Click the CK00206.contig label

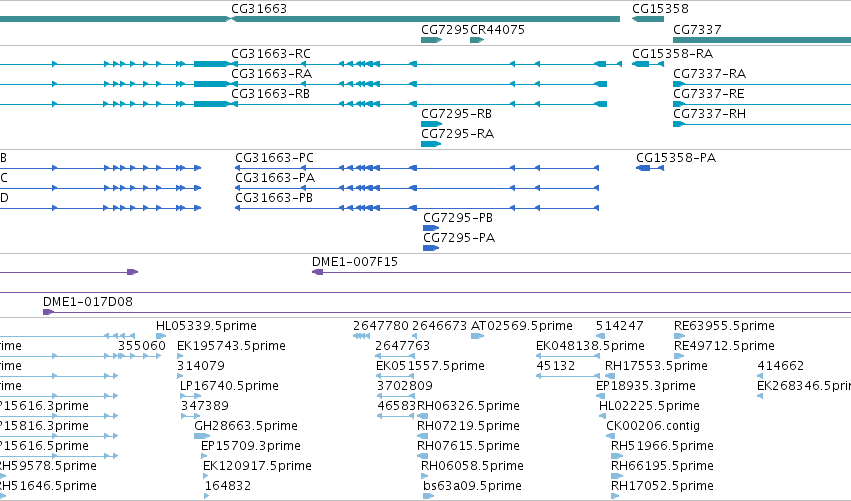pos(653,426)
